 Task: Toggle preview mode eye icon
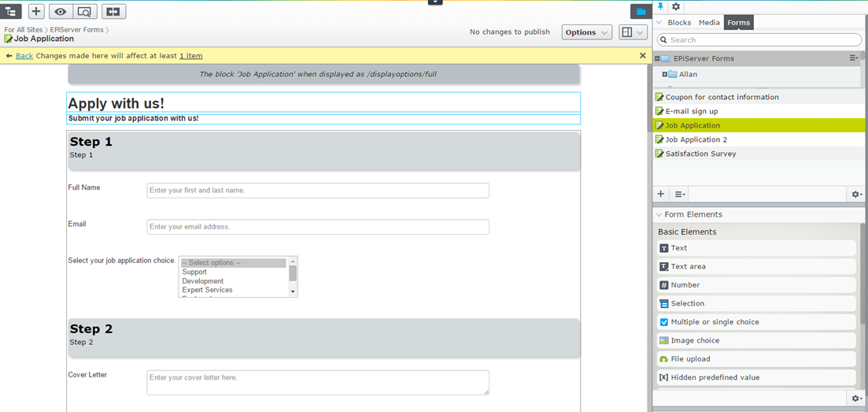click(x=61, y=11)
